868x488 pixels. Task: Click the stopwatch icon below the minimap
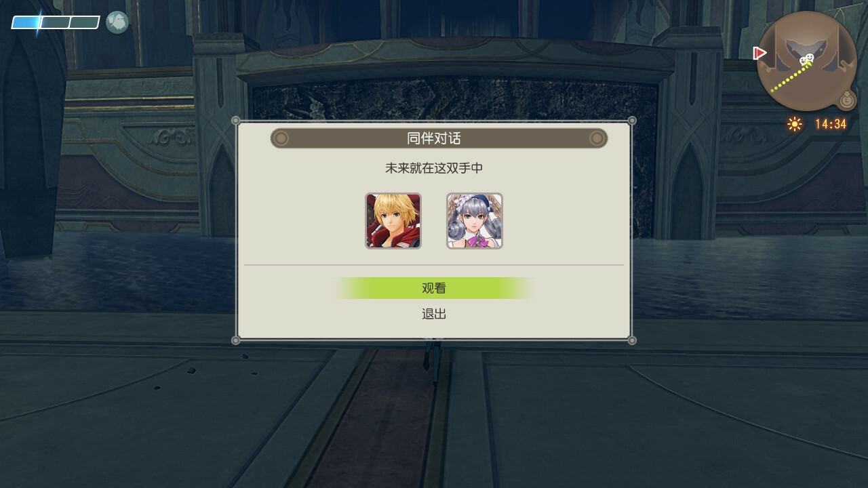pyautogui.click(x=847, y=100)
